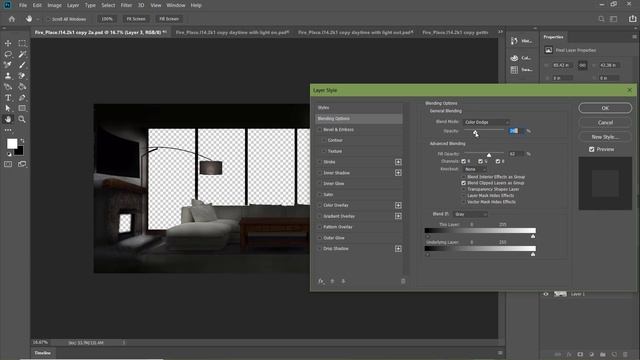Open the Blend Mode dropdown
Screen dimensions: 640x360
(x=486, y=122)
